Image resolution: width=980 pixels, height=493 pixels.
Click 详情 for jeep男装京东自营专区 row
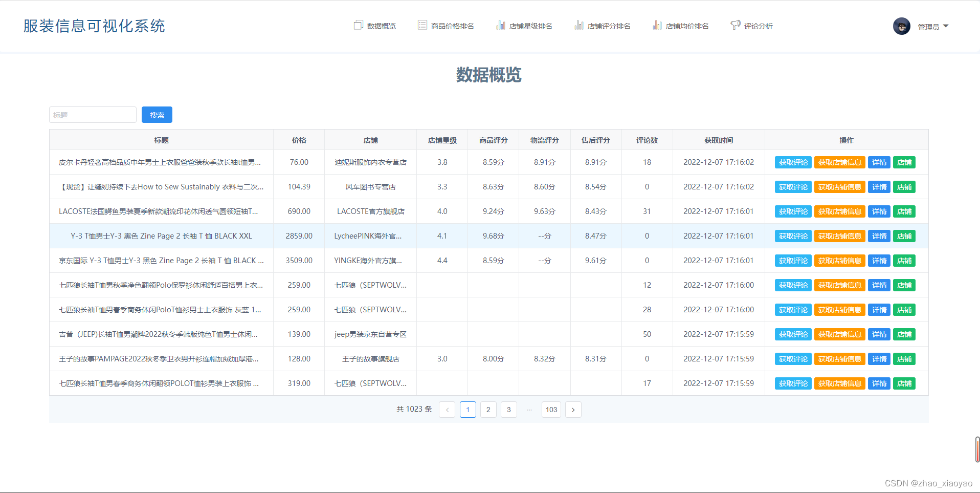click(x=879, y=334)
